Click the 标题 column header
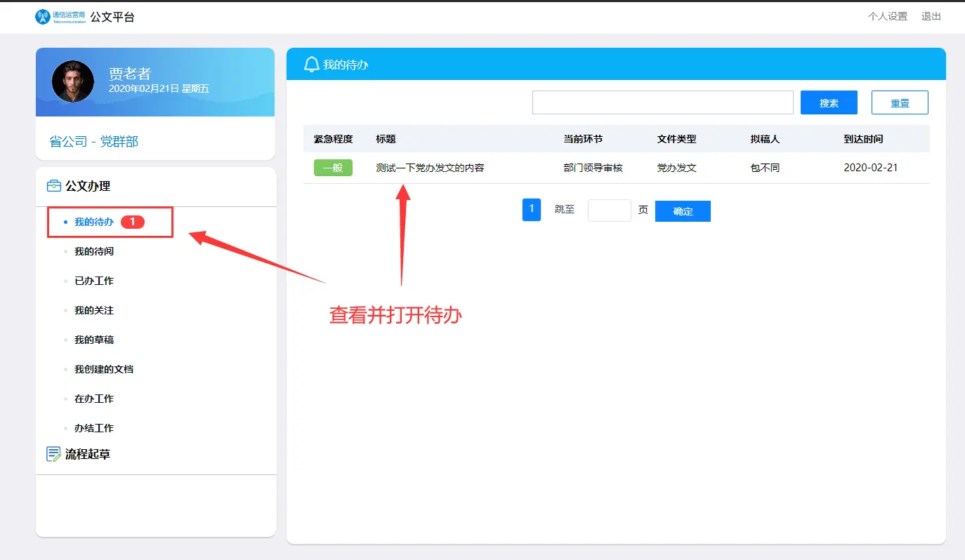Image resolution: width=965 pixels, height=560 pixels. click(386, 139)
